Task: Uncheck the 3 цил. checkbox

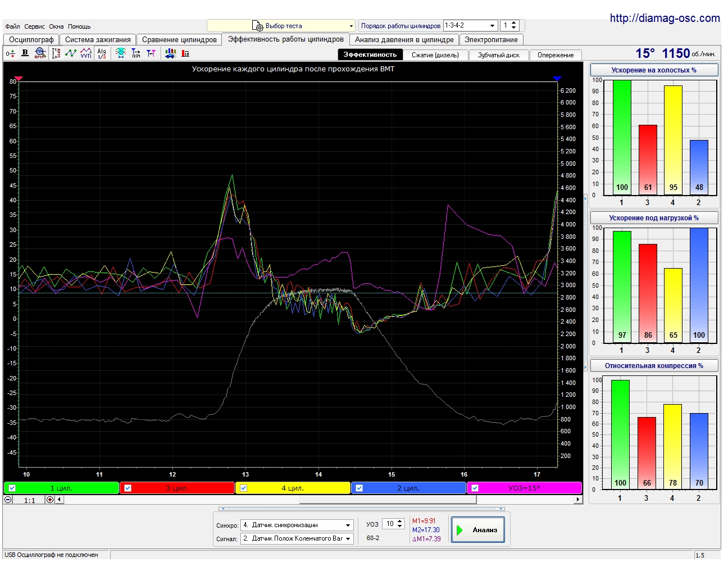Action: coord(128,488)
